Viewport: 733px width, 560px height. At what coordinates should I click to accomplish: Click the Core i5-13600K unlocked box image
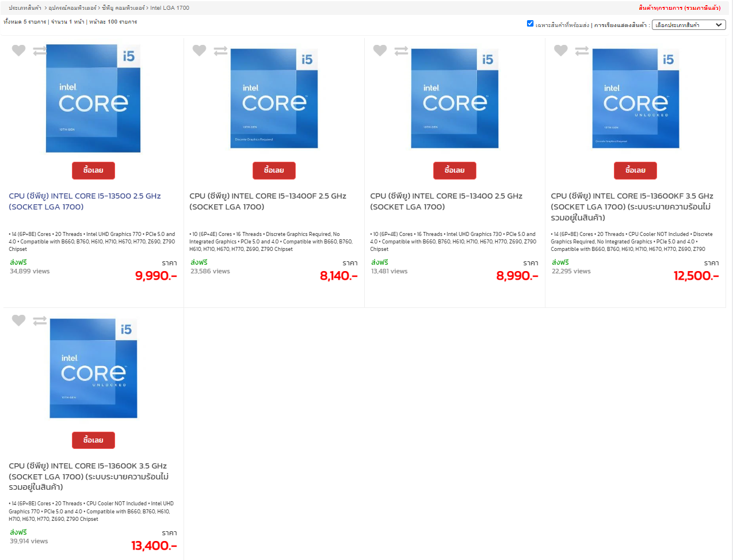point(93,368)
